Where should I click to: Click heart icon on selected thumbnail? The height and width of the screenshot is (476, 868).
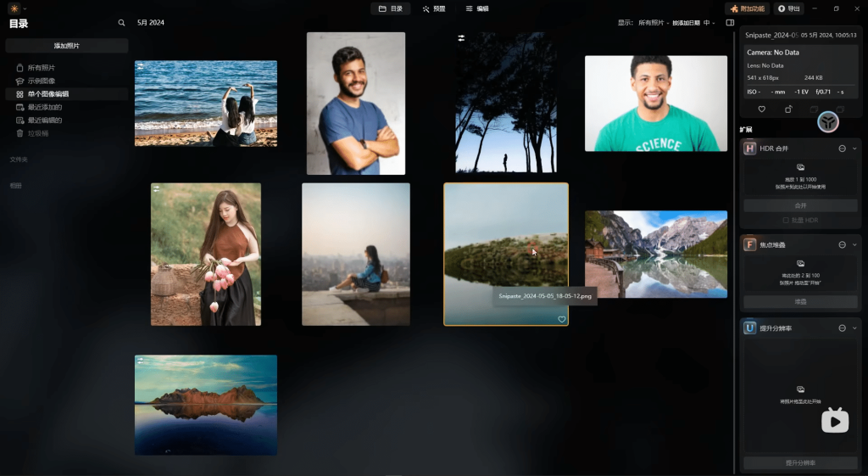coord(561,319)
